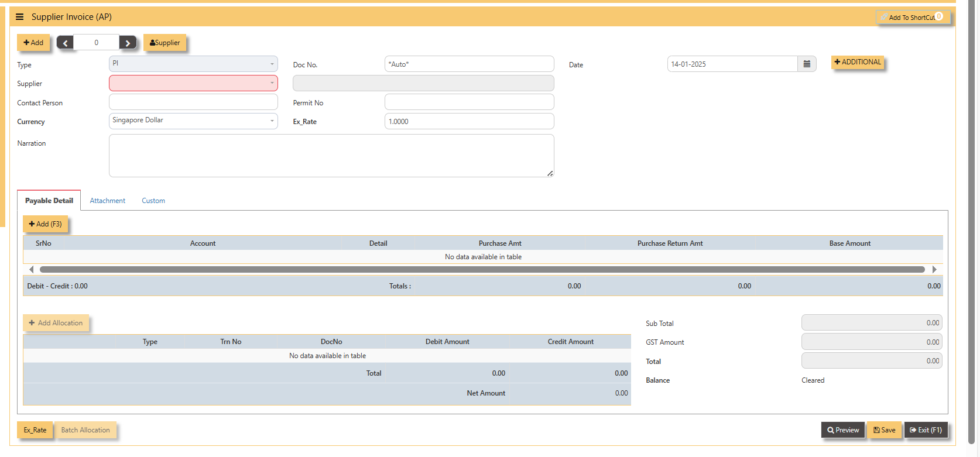Image resolution: width=980 pixels, height=457 pixels.
Task: Click the Preview button with magnifier icon
Action: (x=843, y=430)
